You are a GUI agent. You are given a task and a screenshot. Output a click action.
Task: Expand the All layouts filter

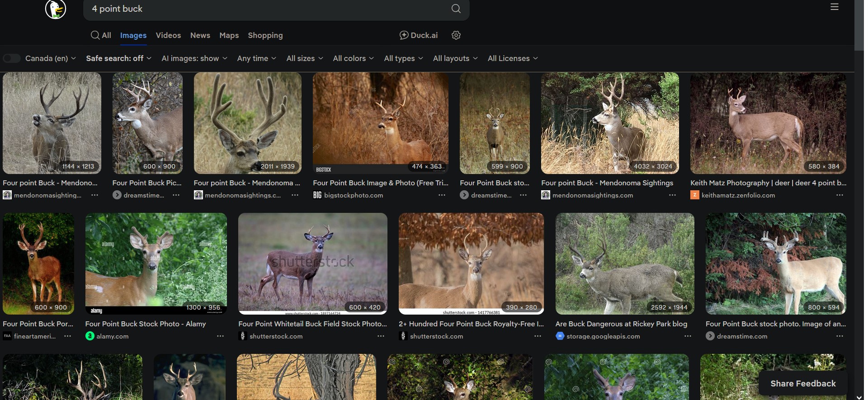(x=455, y=58)
